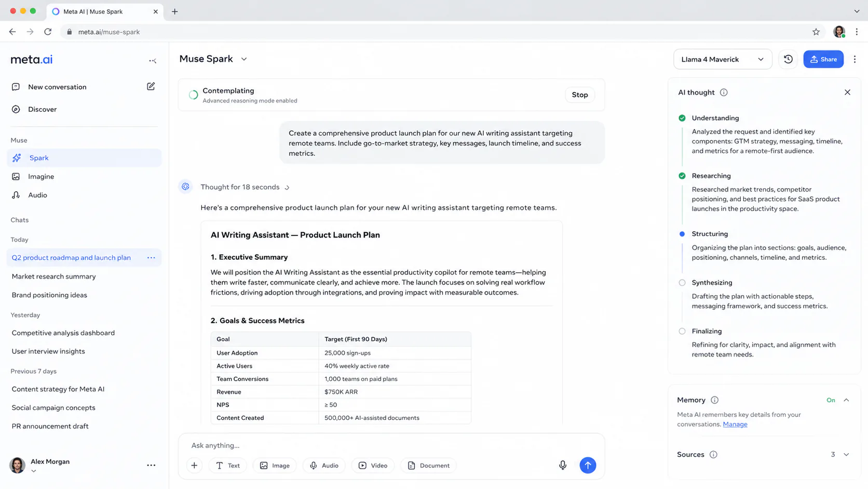Start a New conversation
868x489 pixels.
click(x=57, y=87)
